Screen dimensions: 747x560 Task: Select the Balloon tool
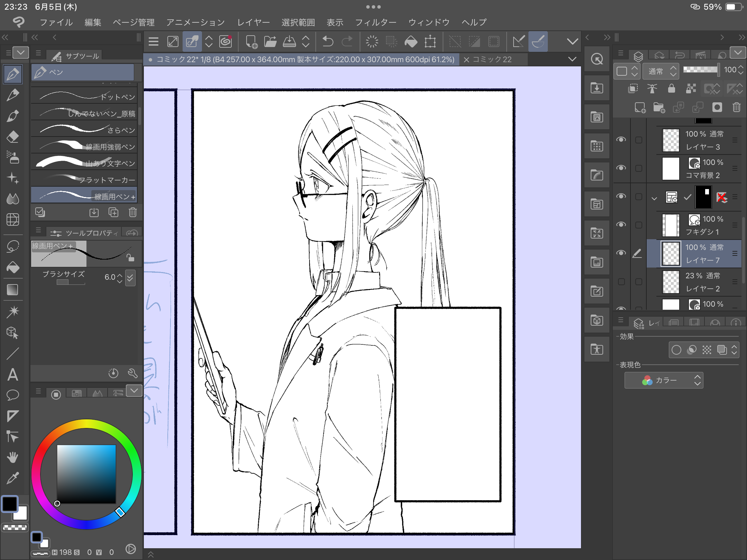pyautogui.click(x=13, y=395)
